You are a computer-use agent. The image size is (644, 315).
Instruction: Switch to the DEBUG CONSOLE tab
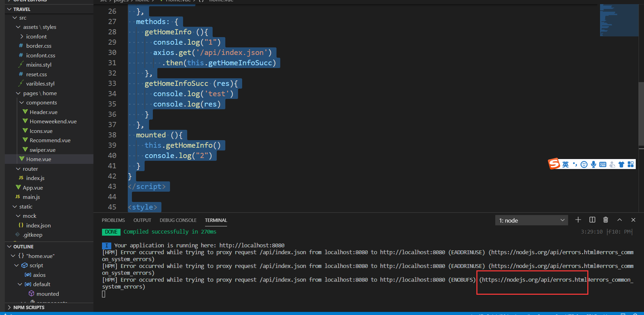178,220
